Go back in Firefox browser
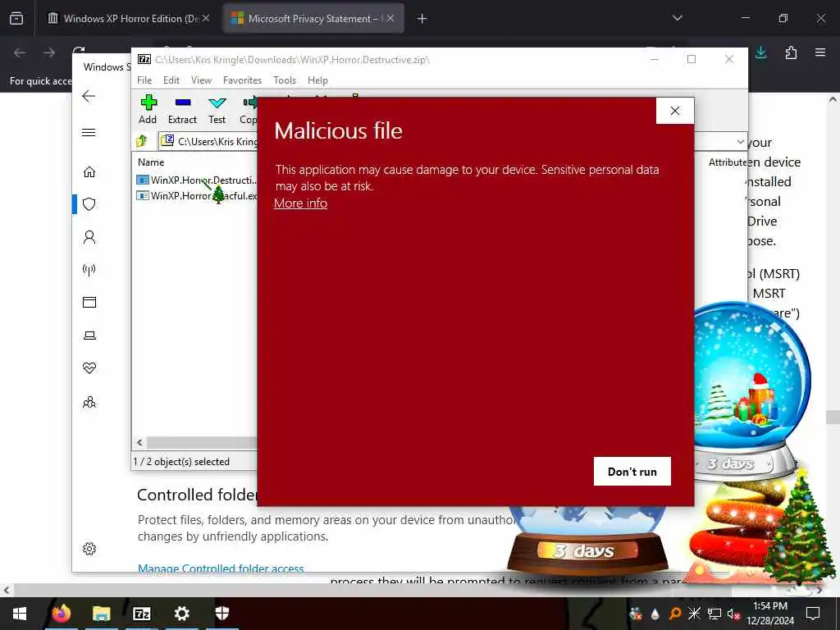 (20, 52)
